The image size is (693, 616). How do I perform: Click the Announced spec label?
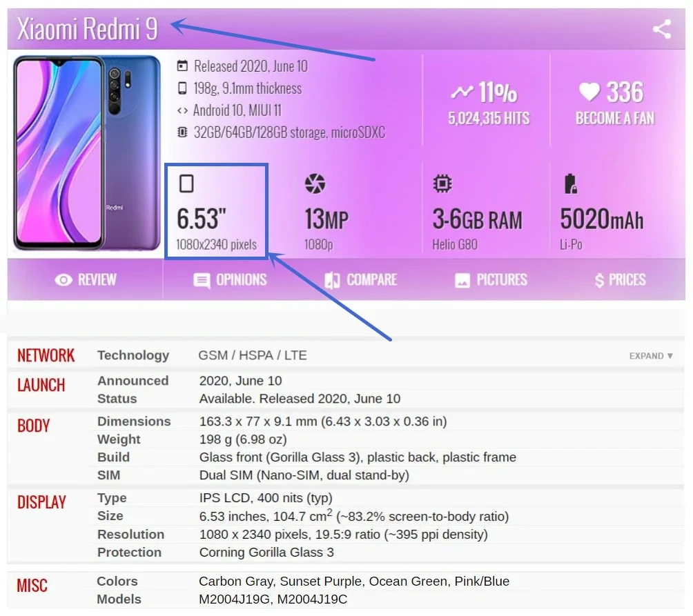point(133,381)
